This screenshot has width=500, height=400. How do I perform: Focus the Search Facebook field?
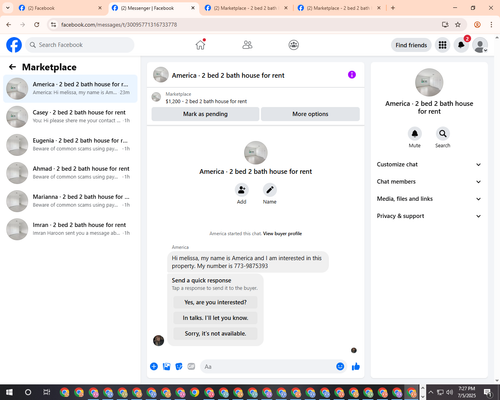[80, 45]
